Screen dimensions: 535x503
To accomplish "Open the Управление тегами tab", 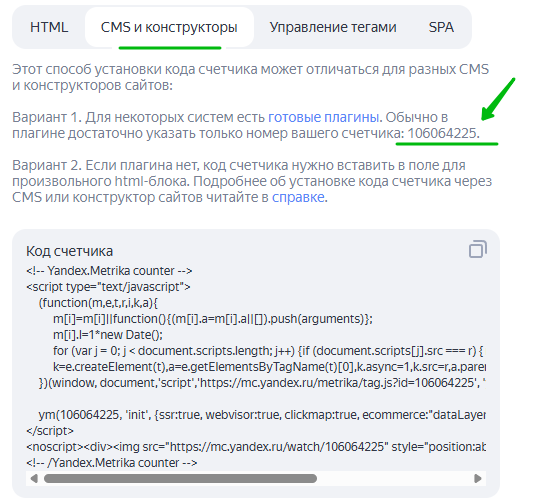I will tap(333, 27).
